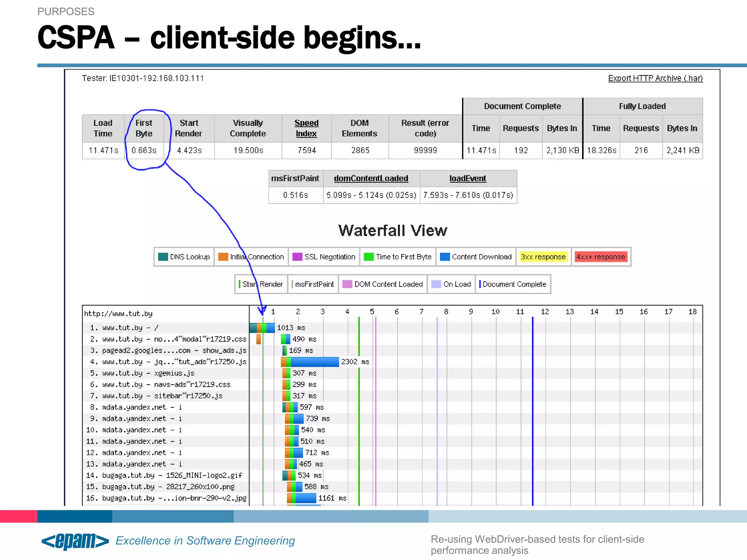Click the msFirstPaint value 0.516s
The image size is (747, 560).
pyautogui.click(x=296, y=195)
